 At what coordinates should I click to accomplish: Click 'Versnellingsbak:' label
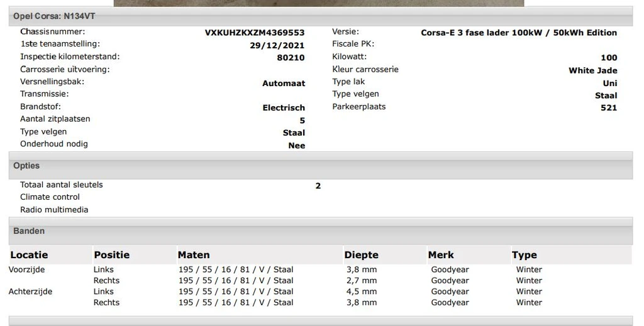52,82
